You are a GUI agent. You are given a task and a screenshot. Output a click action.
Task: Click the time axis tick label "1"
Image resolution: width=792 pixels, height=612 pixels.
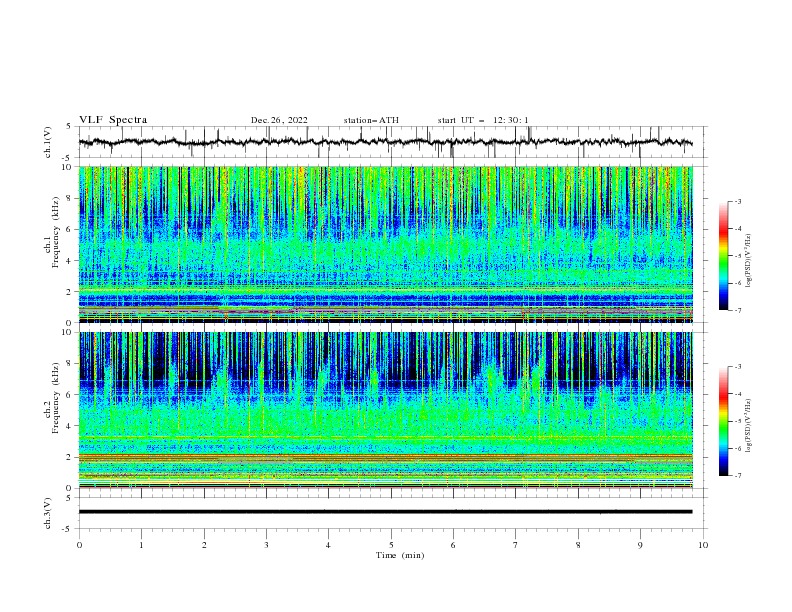(141, 545)
